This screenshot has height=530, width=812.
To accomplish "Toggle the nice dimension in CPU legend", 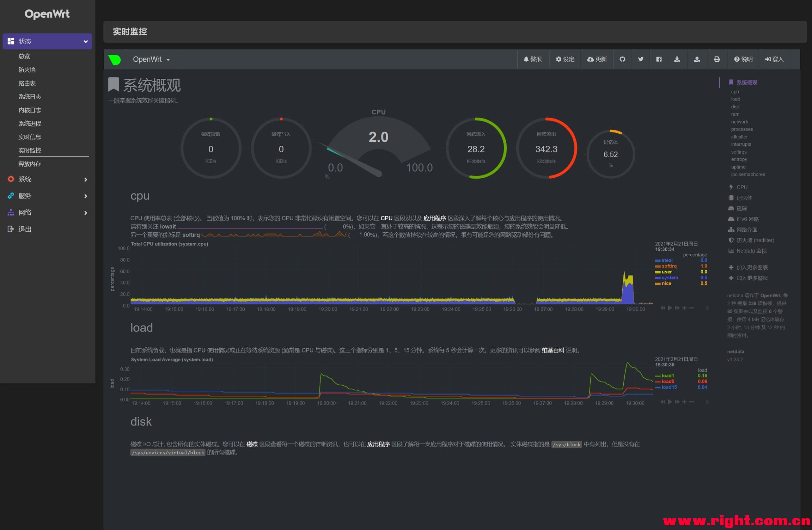I will pos(666,284).
